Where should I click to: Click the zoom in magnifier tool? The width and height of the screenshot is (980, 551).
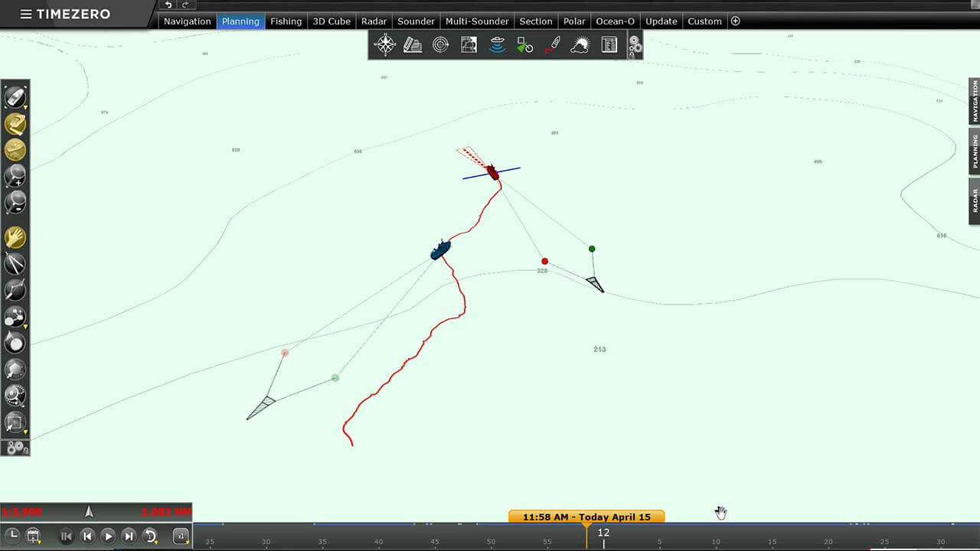[15, 176]
